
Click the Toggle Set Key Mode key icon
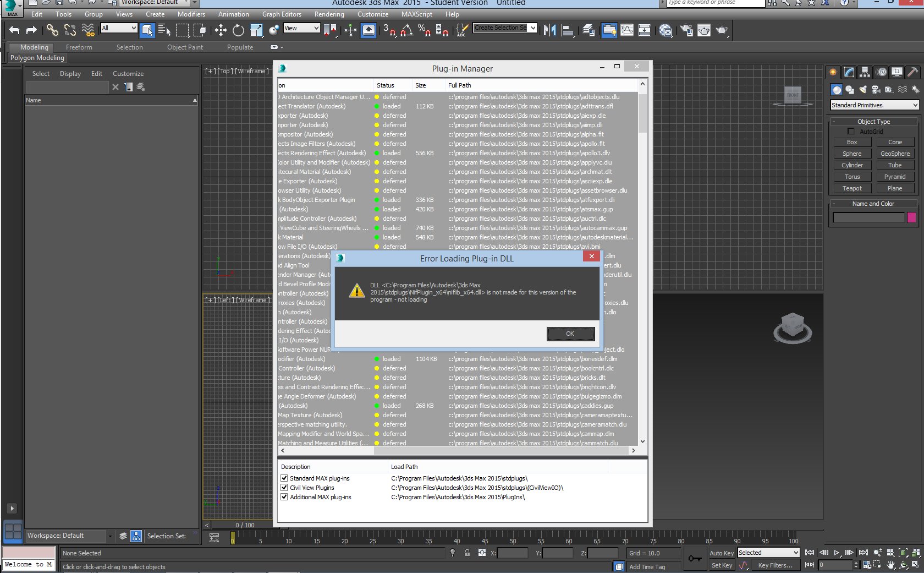click(695, 559)
